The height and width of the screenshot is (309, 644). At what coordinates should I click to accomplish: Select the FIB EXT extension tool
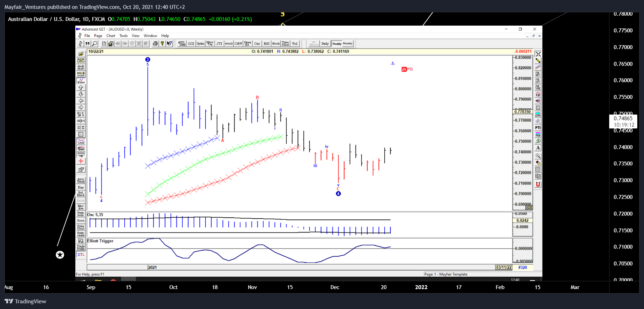[538, 81]
